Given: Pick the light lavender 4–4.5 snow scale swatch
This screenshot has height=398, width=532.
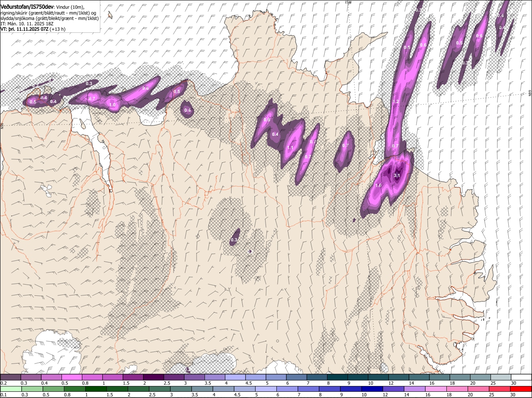Looking at the screenshot, I should coord(236,377).
